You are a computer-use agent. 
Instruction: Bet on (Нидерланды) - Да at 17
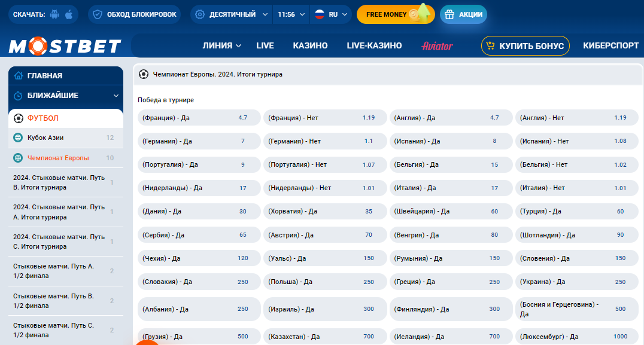tap(199, 188)
